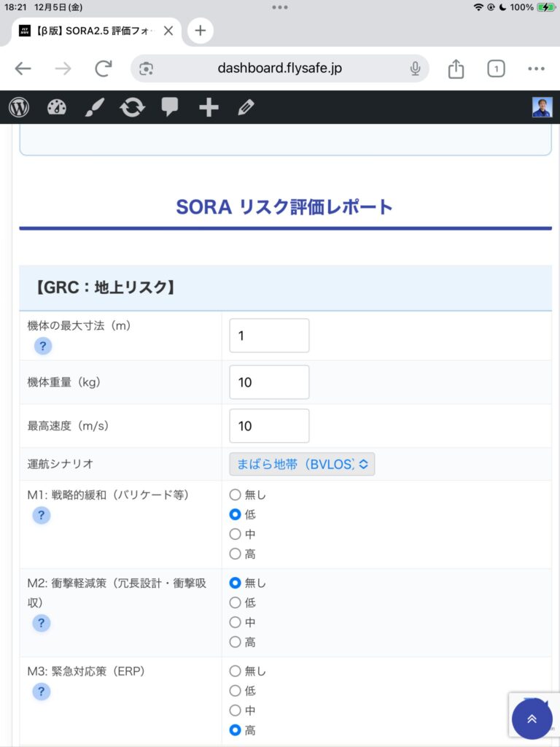Reload the current page
560x747 pixels.
point(104,69)
